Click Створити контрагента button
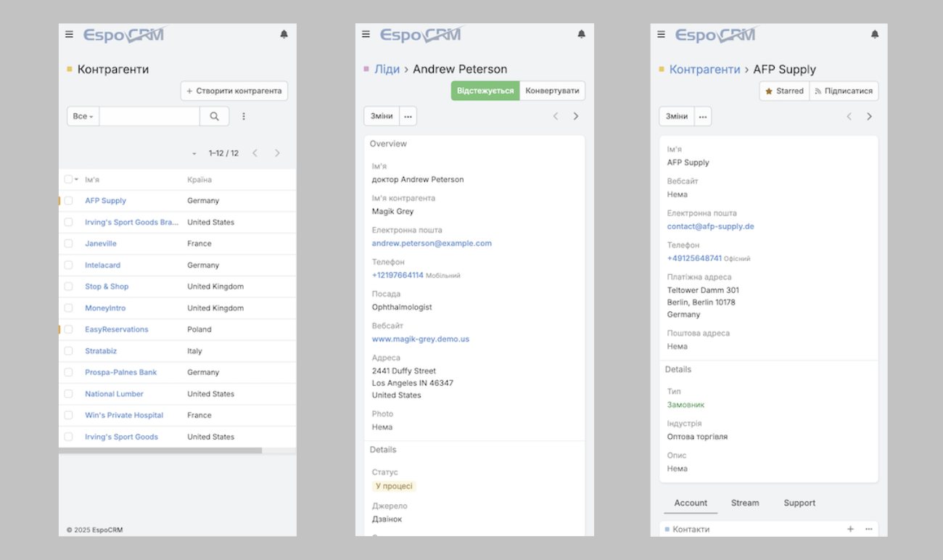This screenshot has height=560, width=943. 234,91
